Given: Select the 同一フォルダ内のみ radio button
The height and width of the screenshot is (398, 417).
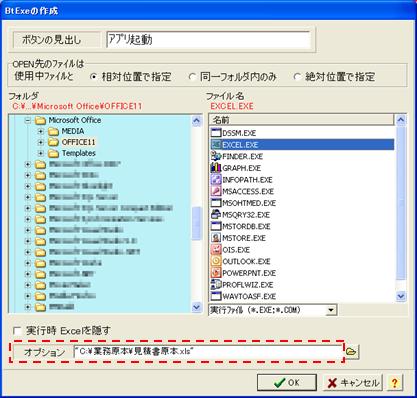Looking at the screenshot, I should 192,77.
